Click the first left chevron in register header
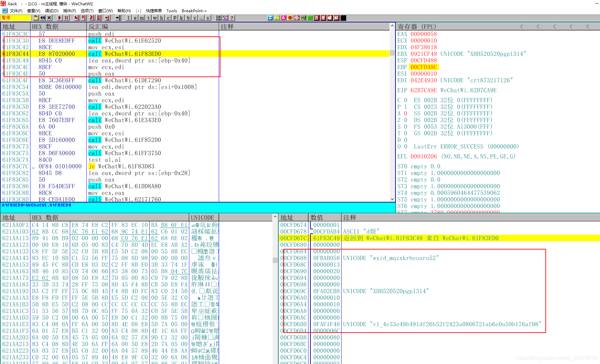 point(521,26)
